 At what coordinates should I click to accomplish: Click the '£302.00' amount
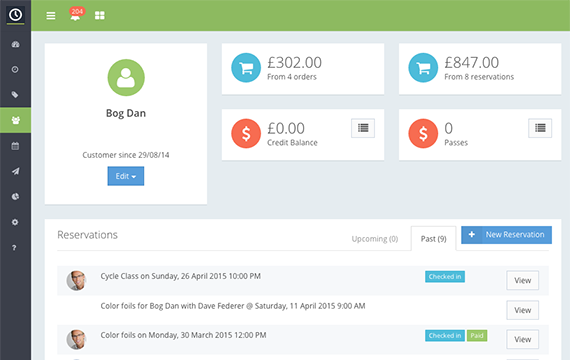pyautogui.click(x=294, y=63)
